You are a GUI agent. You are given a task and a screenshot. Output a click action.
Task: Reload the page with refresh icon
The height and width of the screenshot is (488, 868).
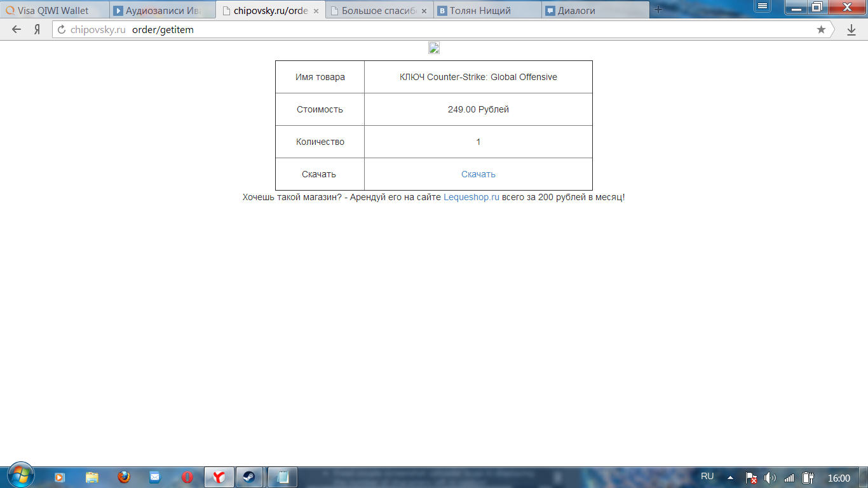(62, 29)
